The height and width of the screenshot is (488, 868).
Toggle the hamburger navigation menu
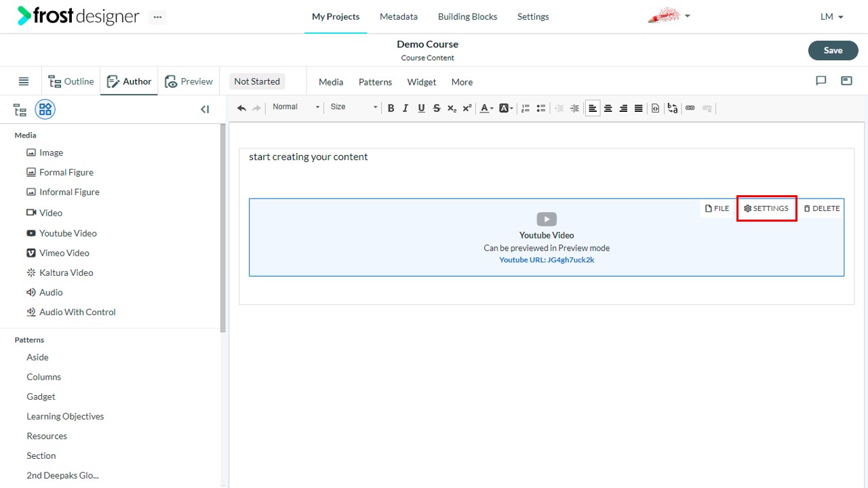(24, 81)
